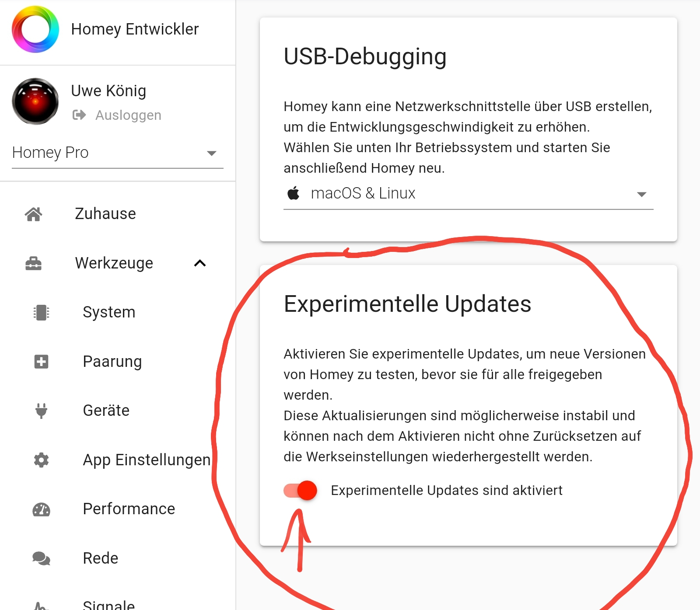The height and width of the screenshot is (610, 700).
Task: Click the System chip icon
Action: [41, 312]
